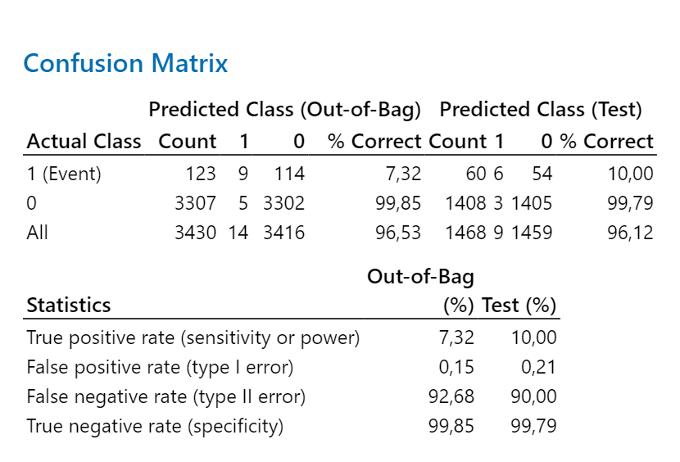Click the Statistics table header
This screenshot has width=680, height=462.
pyautogui.click(x=69, y=305)
